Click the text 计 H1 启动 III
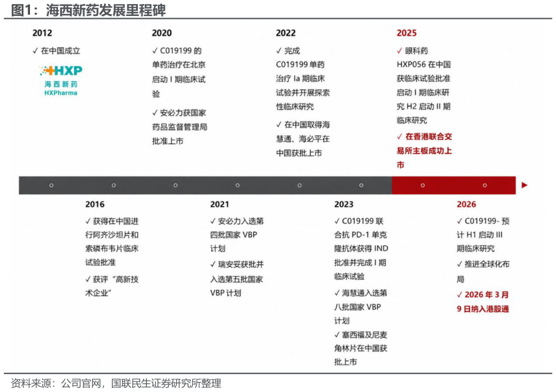This screenshot has height=392, width=556. click(479, 235)
